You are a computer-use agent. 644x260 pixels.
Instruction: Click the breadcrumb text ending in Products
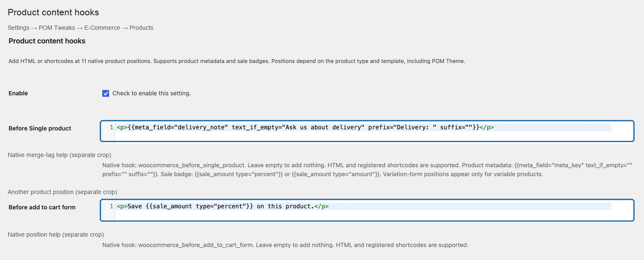(81, 28)
